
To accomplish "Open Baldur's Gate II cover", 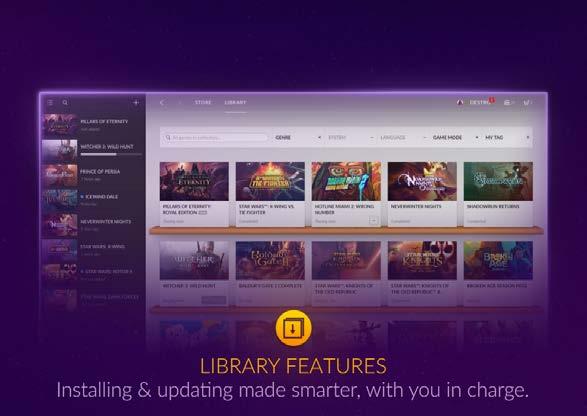I will click(x=270, y=260).
